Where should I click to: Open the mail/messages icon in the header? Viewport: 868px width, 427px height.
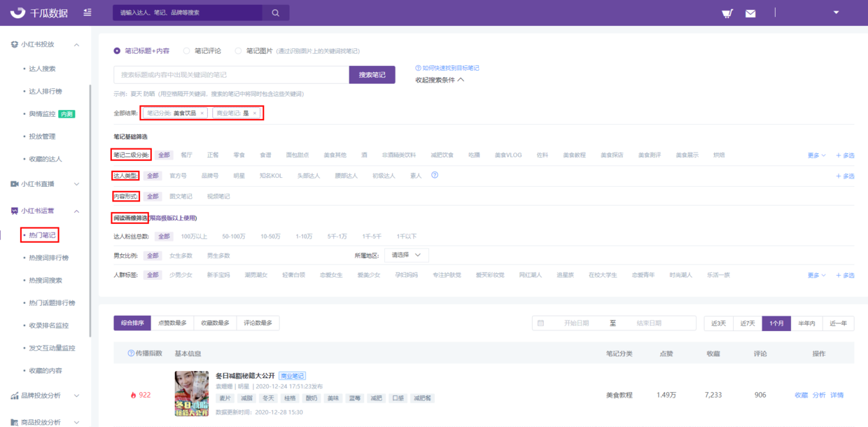tap(750, 13)
